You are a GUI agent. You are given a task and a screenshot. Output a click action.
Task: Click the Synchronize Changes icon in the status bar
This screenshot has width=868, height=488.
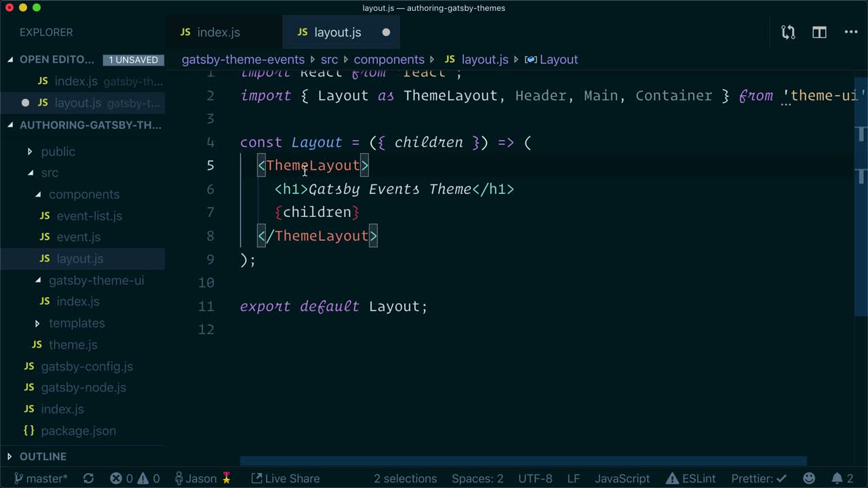(x=88, y=478)
